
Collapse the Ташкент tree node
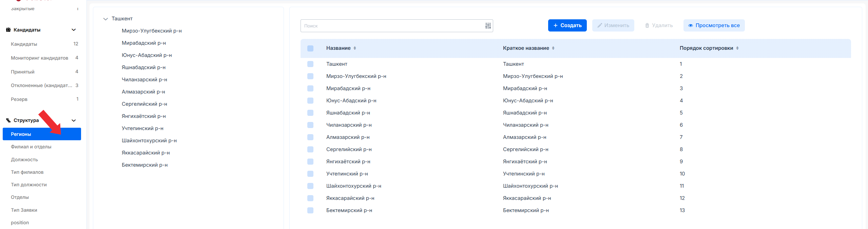coord(105,19)
